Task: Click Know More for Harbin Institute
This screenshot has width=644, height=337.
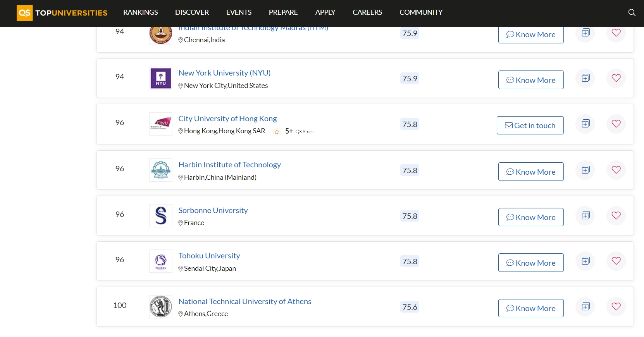Action: (531, 172)
